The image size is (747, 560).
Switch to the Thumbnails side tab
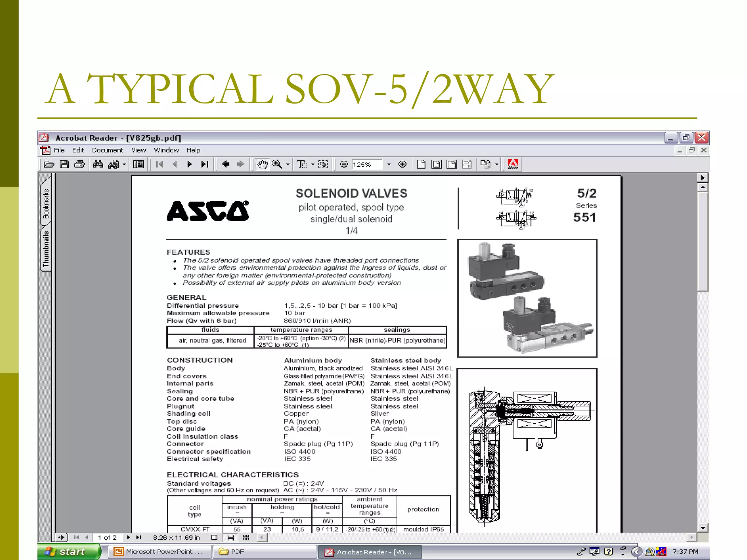tap(46, 249)
